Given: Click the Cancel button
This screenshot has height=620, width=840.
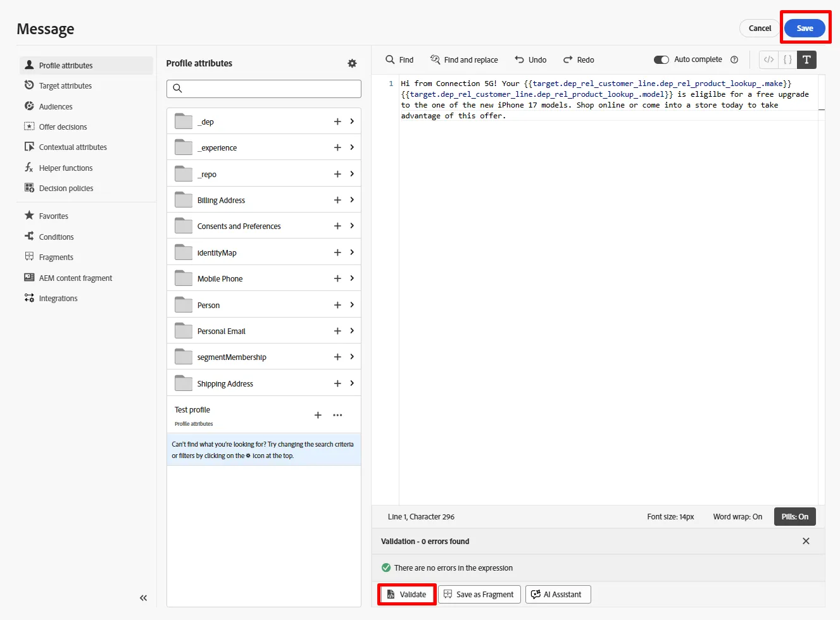Looking at the screenshot, I should [x=760, y=28].
